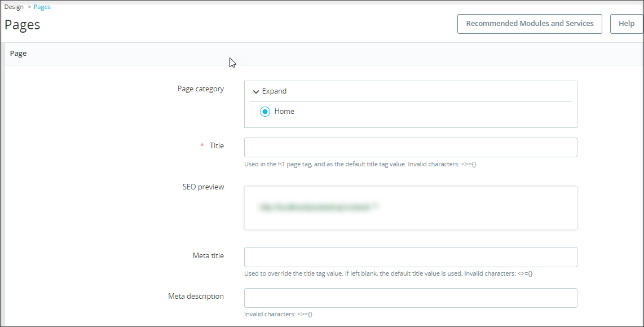Open Recommended Modules and Services
Screen dimensions: 644x327
point(530,24)
